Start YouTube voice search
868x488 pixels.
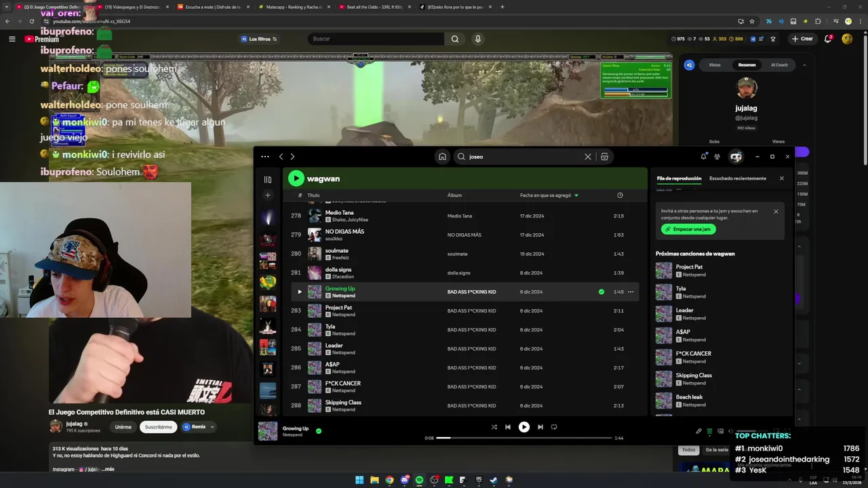[478, 39]
